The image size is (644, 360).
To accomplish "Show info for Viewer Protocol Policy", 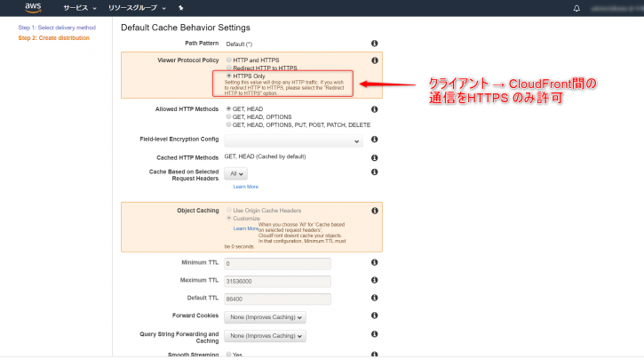I will (x=375, y=60).
